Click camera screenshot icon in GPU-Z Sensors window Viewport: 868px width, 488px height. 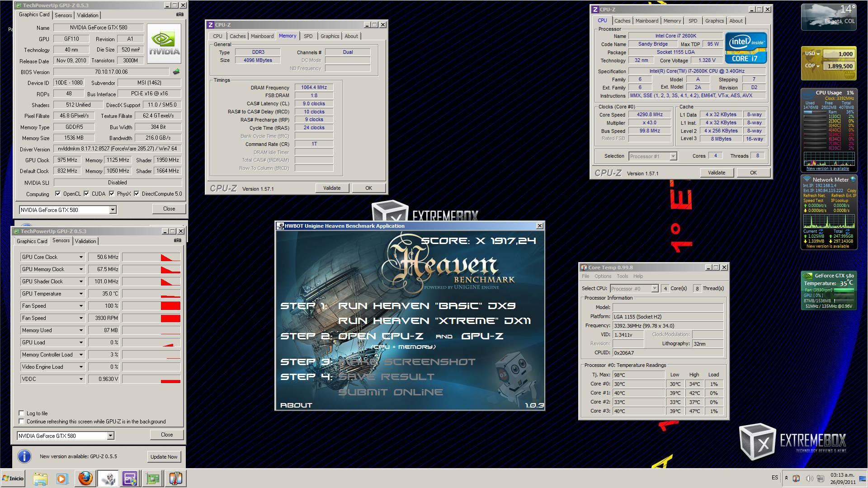click(x=178, y=240)
